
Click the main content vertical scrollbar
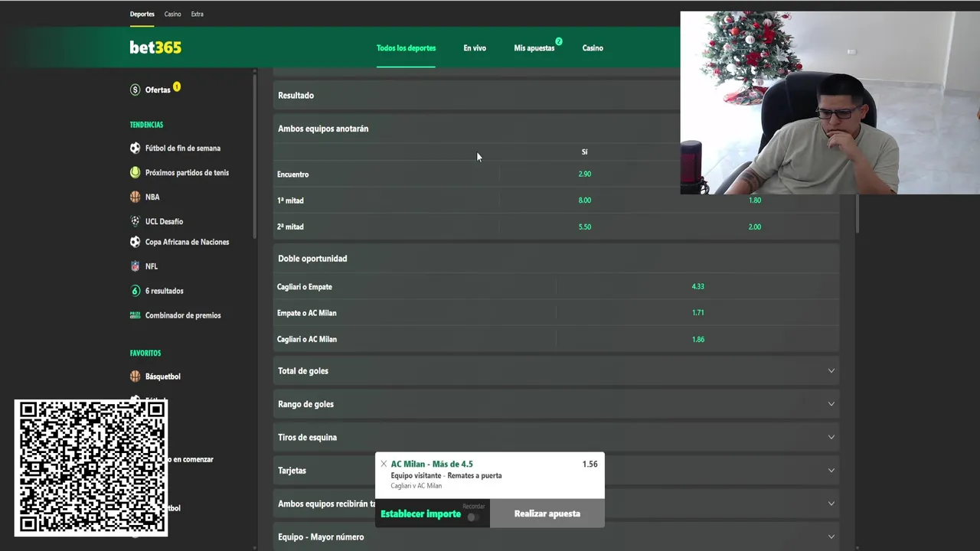(x=857, y=214)
